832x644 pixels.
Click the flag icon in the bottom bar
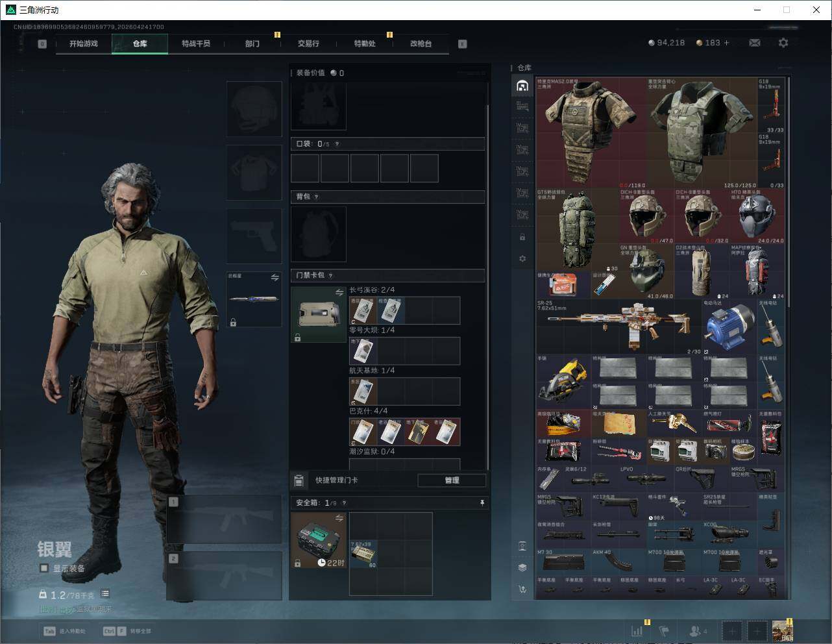(664, 630)
